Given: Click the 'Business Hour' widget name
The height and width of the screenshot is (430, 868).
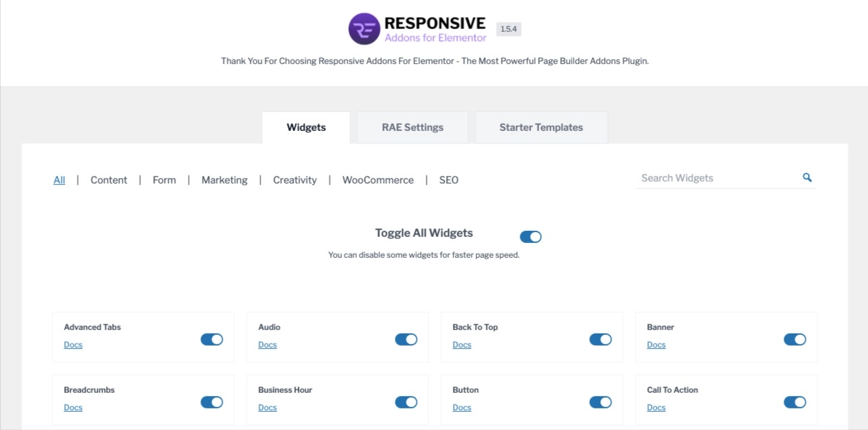Looking at the screenshot, I should (x=285, y=390).
